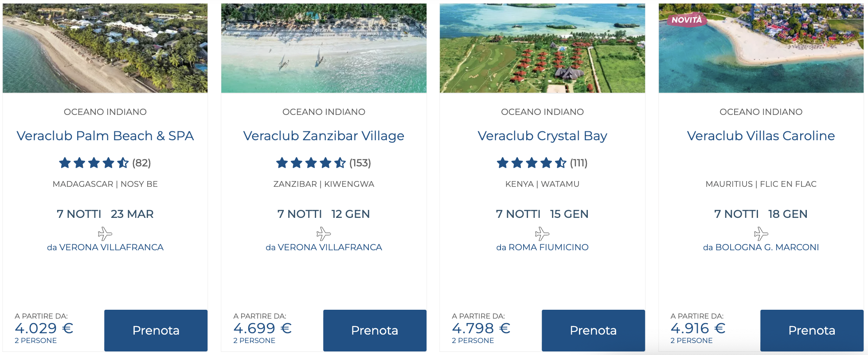Screen dimensions: 868x355
Task: Click the first star of Zanzibar Village rating
Action: tap(281, 163)
